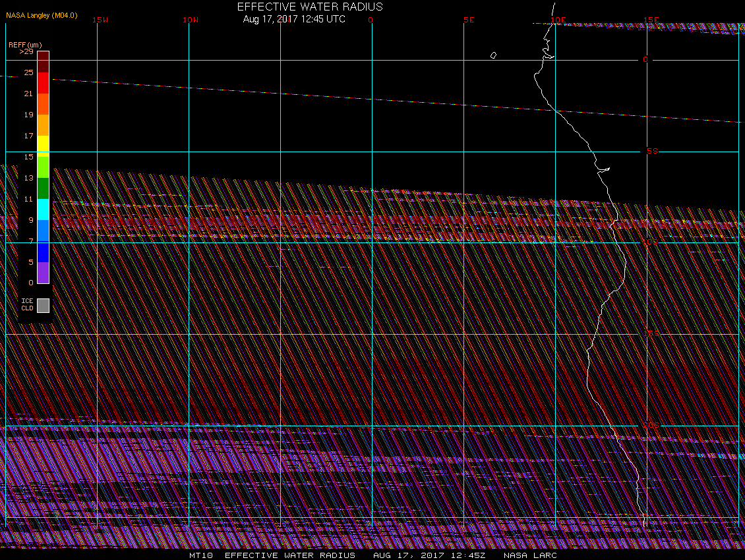Image resolution: width=745 pixels, height=560 pixels.
Task: Click the EFFECTIVE WATER RADIUS title
Action: pyautogui.click(x=310, y=7)
